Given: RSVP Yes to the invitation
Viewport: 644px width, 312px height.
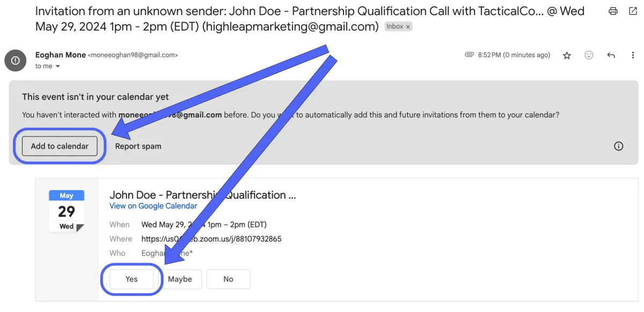Looking at the screenshot, I should 131,279.
